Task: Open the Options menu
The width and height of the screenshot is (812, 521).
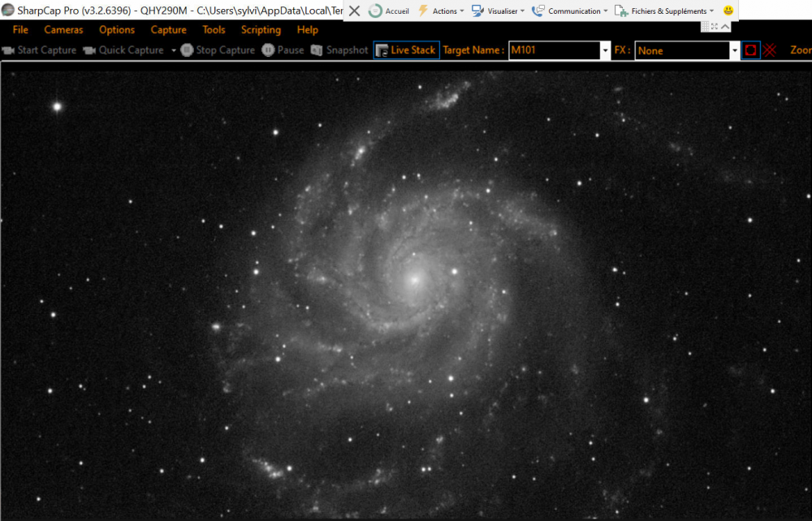Action: pyautogui.click(x=117, y=30)
